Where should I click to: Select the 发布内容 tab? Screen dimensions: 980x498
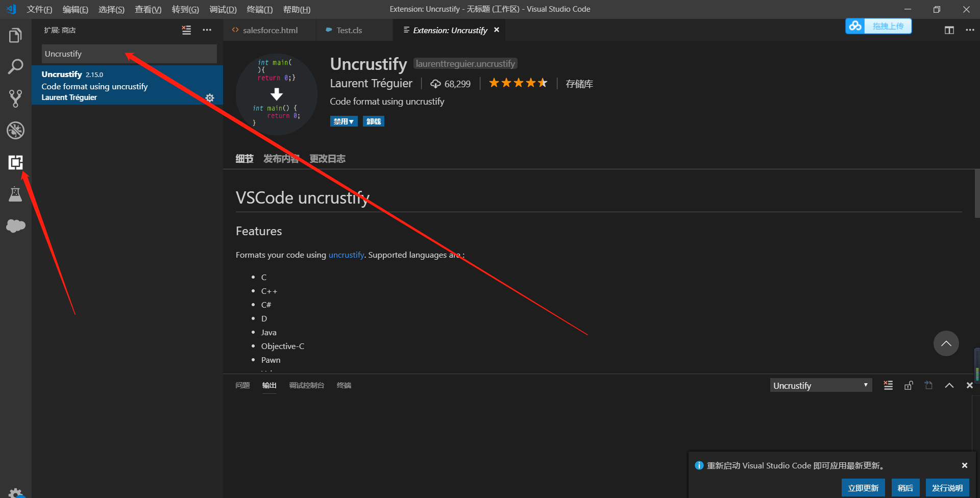(281, 159)
